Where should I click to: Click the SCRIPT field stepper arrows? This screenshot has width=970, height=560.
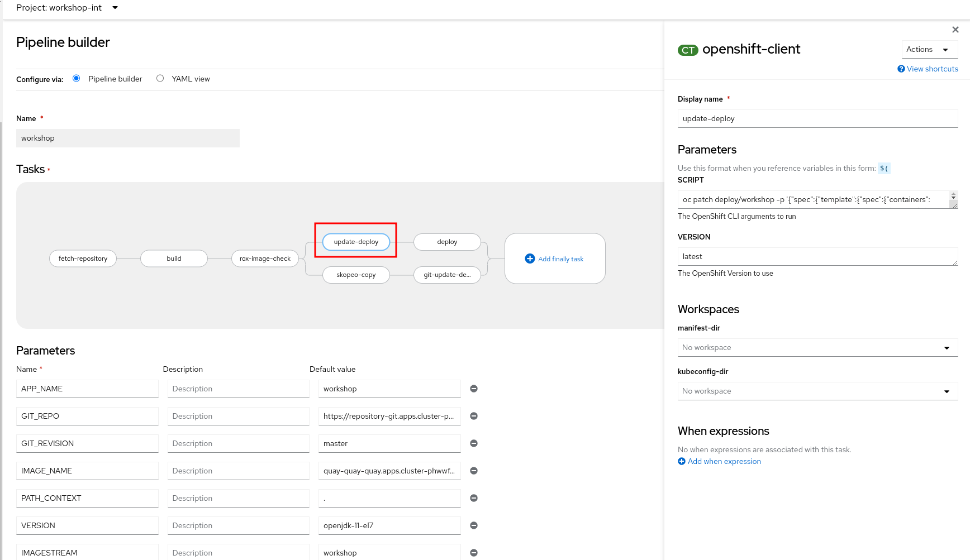(x=953, y=196)
